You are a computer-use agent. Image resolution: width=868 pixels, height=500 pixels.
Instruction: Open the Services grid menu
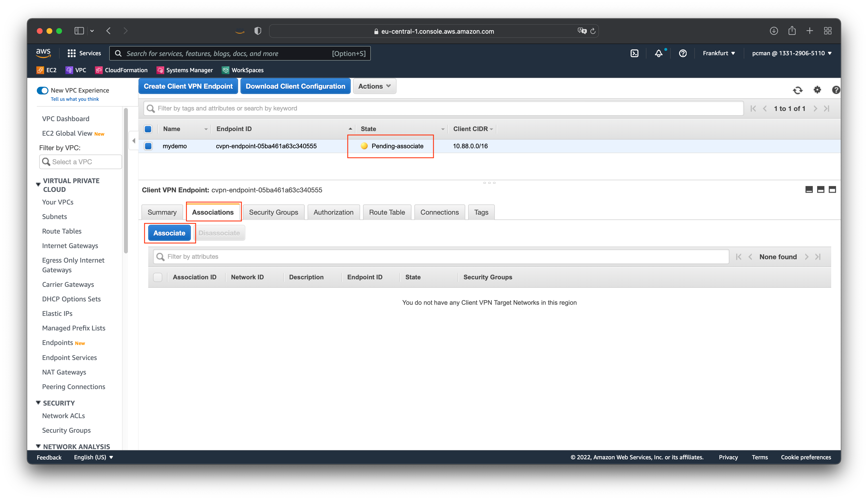click(x=84, y=53)
